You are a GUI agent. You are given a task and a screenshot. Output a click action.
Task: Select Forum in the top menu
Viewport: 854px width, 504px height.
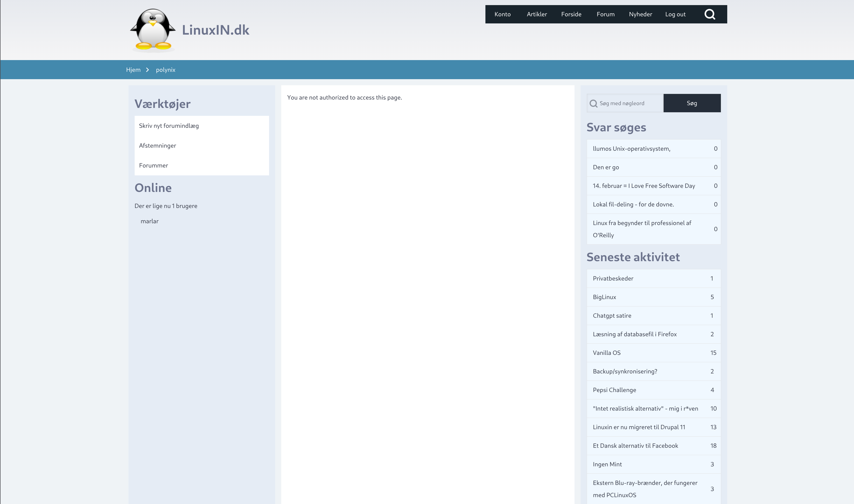point(606,14)
